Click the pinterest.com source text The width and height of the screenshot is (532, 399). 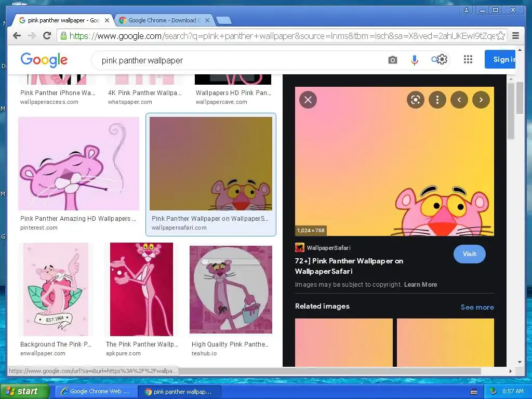pos(38,228)
